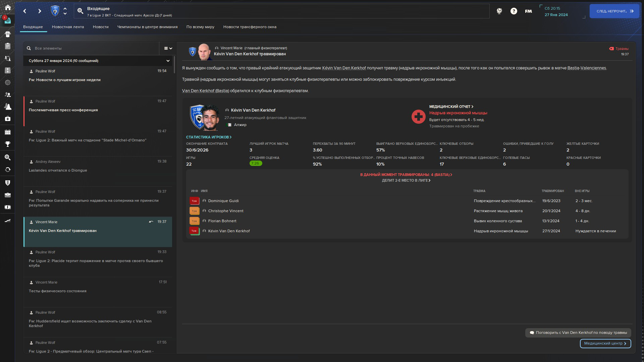Switch to the Новостная лента tab
Viewport: 644px width, 362px height.
68,27
